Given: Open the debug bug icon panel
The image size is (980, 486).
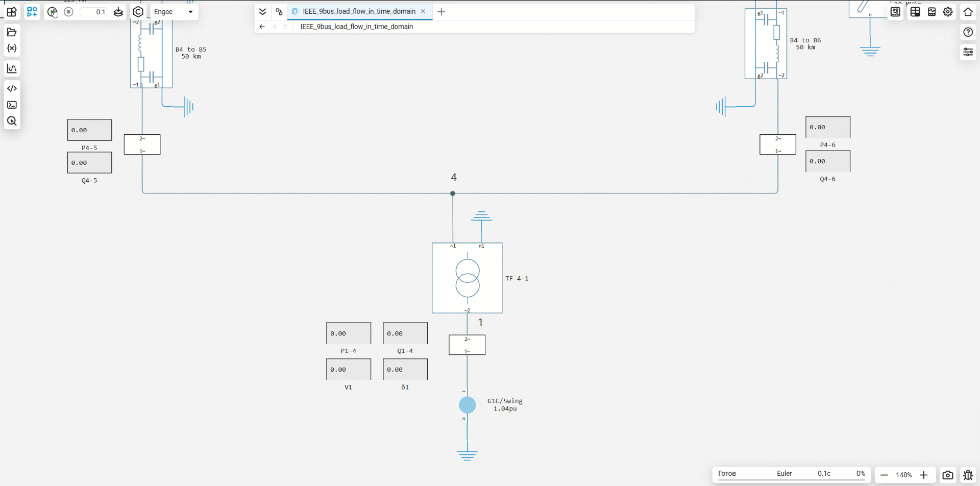Looking at the screenshot, I should coord(968,475).
